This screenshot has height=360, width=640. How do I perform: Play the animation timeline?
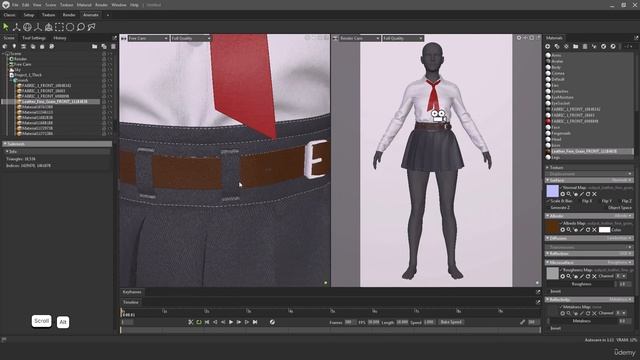(231, 322)
